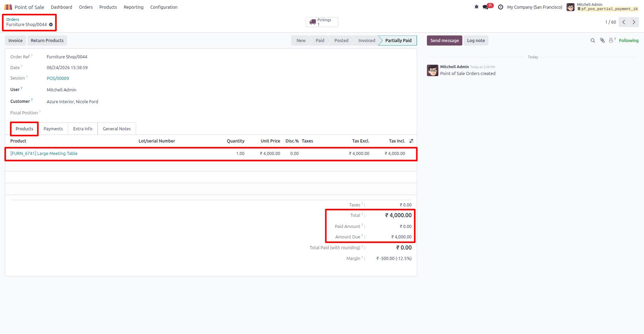Show followers list user icon
Viewport: 644px width, 334px height.
pos(612,40)
